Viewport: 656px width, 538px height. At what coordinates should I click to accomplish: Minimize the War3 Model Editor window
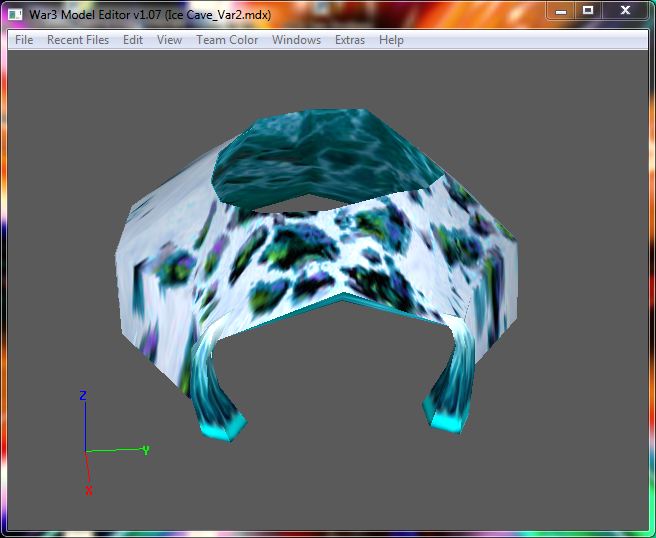[561, 10]
